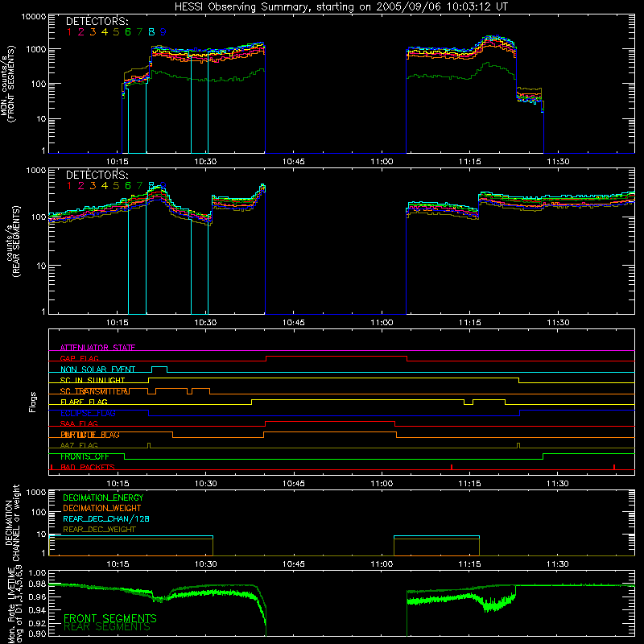
Task: Click the GAP_FLAG label
Action: [80, 358]
